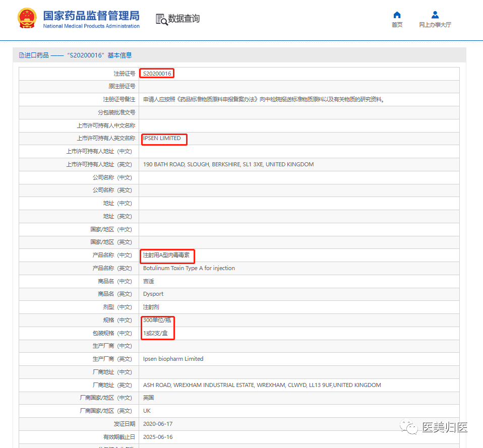Go to the 首页 text label
This screenshot has width=483, height=448.
pos(397,25)
